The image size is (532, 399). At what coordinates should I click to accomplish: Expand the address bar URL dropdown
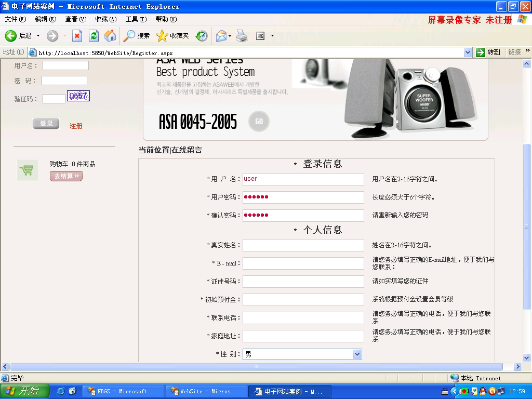[x=467, y=52]
